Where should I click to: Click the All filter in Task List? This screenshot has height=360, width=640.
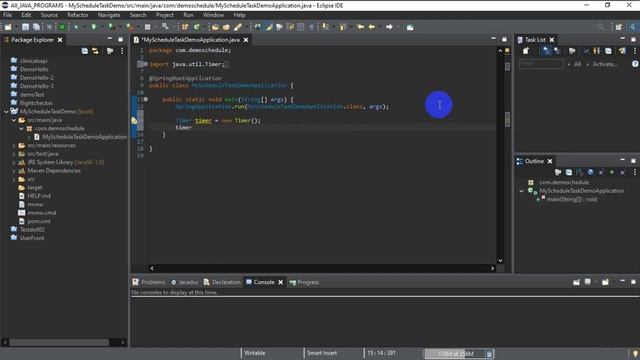tap(577, 64)
